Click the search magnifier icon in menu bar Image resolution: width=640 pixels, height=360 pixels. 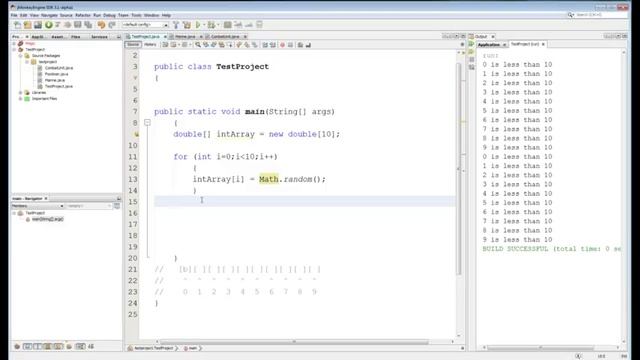(570, 15)
